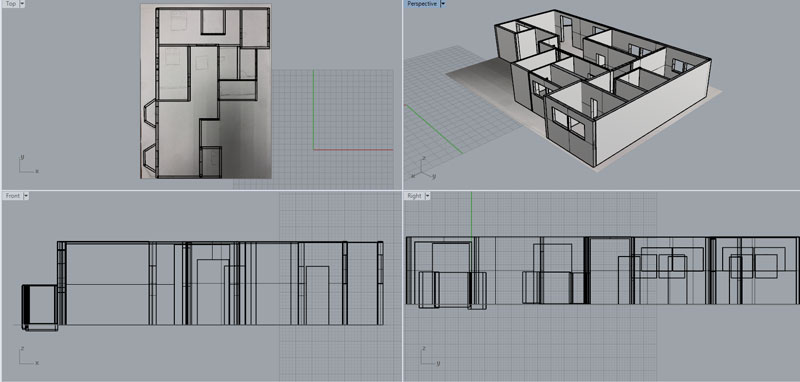
Task: Click the upper bay window outline in Top view
Action: (151, 113)
